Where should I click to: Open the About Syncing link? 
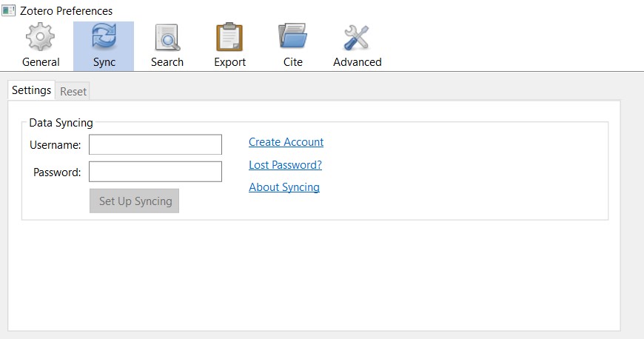tap(284, 187)
